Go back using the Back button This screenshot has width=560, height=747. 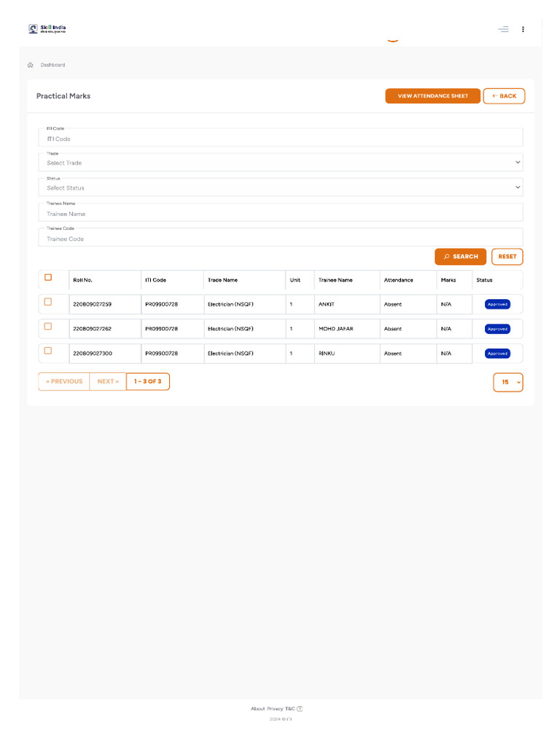pos(504,96)
